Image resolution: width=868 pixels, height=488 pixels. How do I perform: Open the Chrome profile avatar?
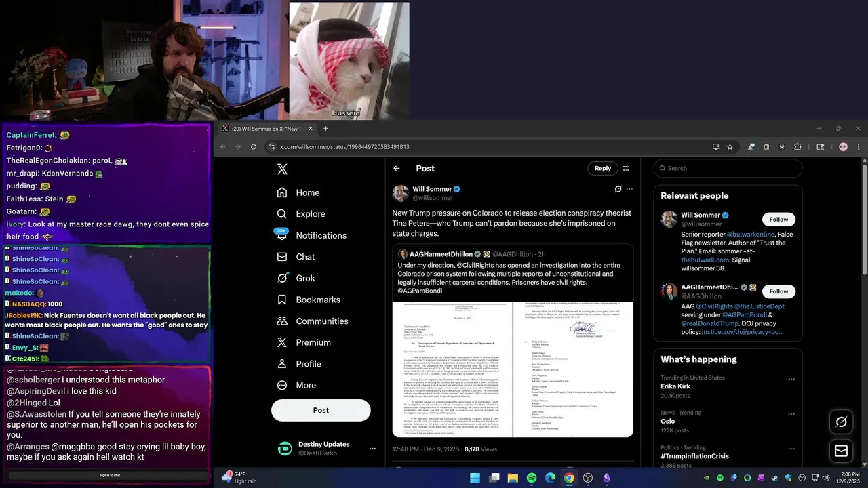[843, 146]
